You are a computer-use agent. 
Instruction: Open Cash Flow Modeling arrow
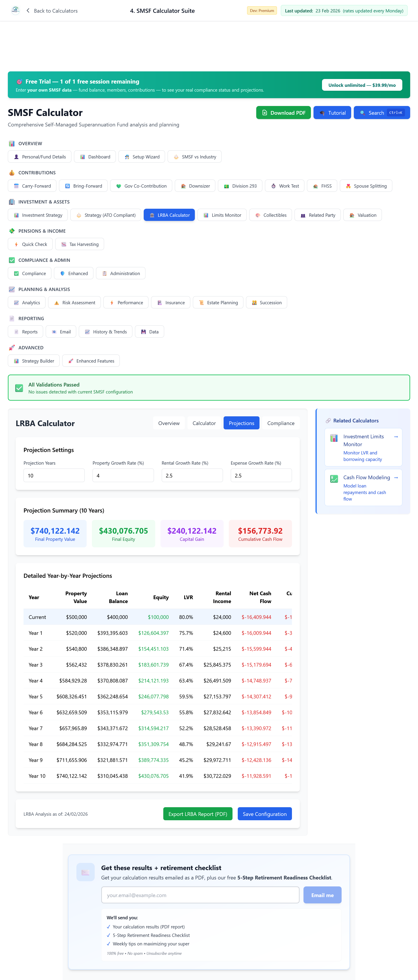[x=396, y=477]
